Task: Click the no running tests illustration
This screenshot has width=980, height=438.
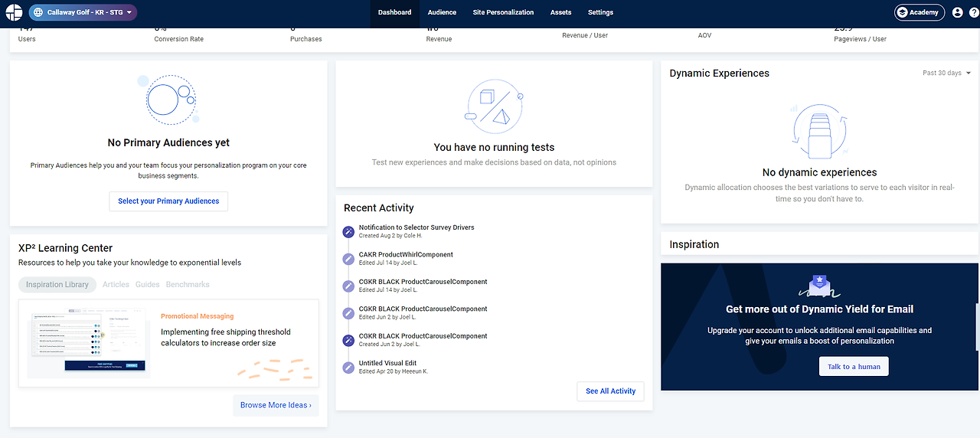Action: (x=494, y=107)
